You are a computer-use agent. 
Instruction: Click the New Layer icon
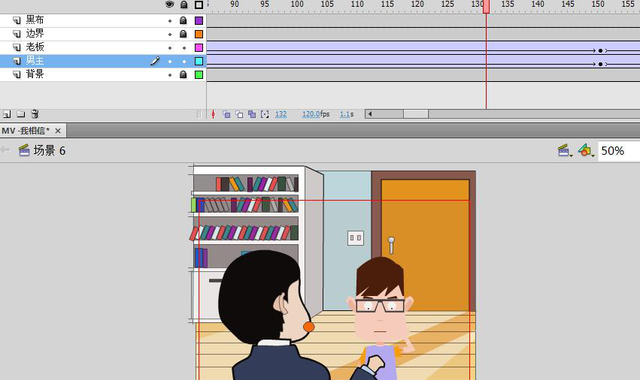click(7, 114)
